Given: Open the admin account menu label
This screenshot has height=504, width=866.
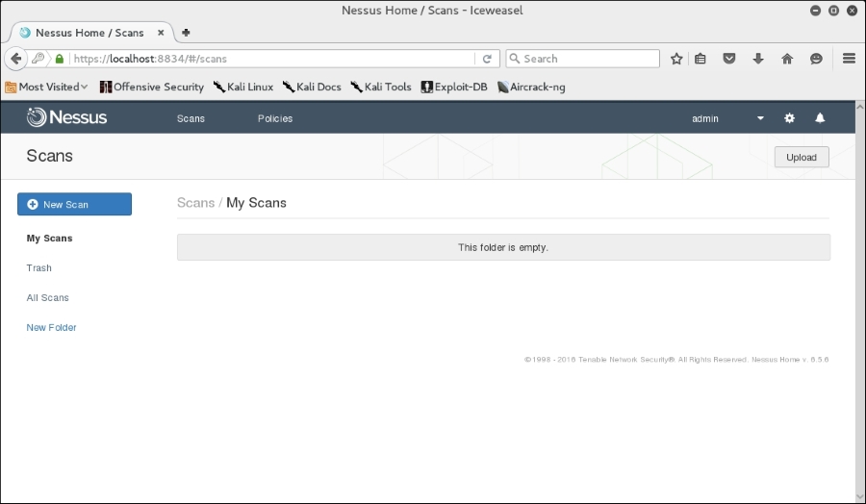Looking at the screenshot, I should coord(705,118).
